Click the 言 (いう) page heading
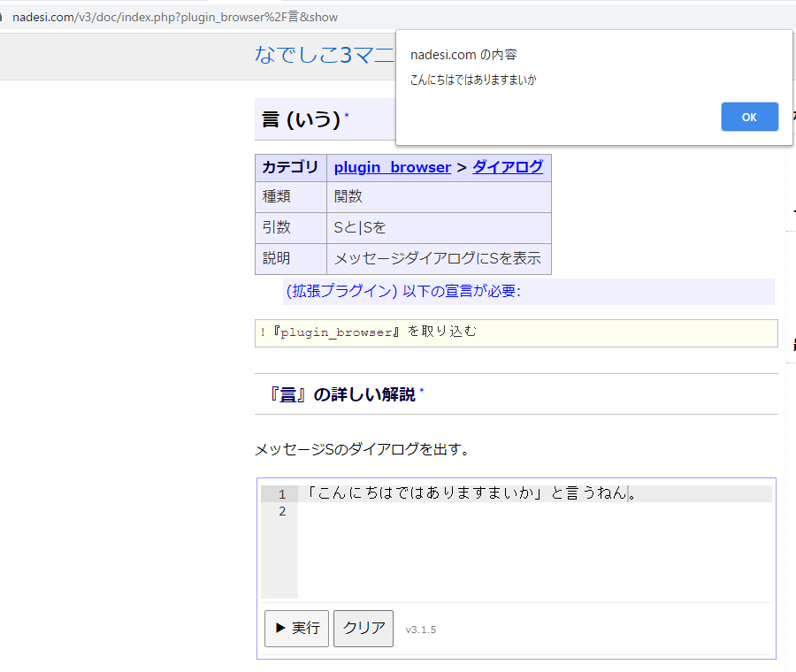 [x=301, y=119]
